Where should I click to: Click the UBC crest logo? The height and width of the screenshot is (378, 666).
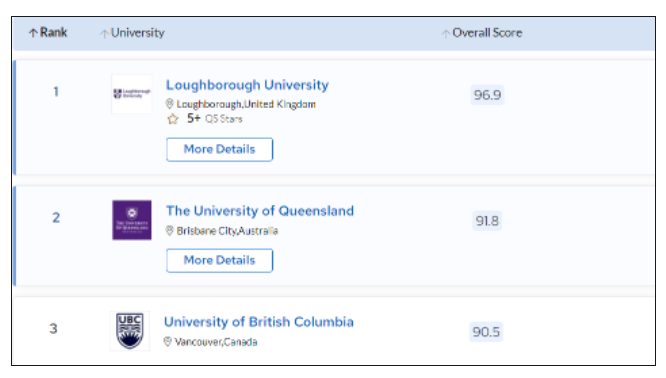(x=130, y=331)
